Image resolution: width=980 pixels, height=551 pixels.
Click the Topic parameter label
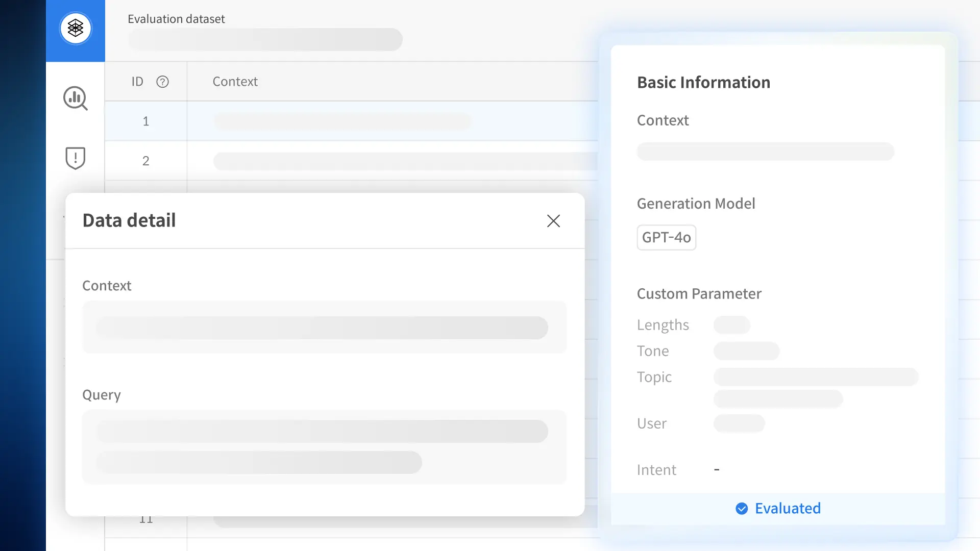pyautogui.click(x=654, y=377)
